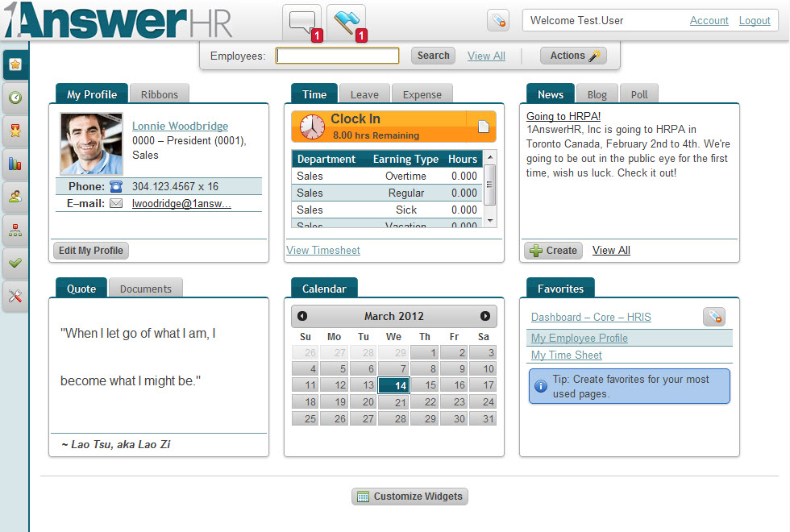Click the tag icon beside Welcome box
Image resolution: width=790 pixels, height=532 pixels.
pyautogui.click(x=498, y=21)
